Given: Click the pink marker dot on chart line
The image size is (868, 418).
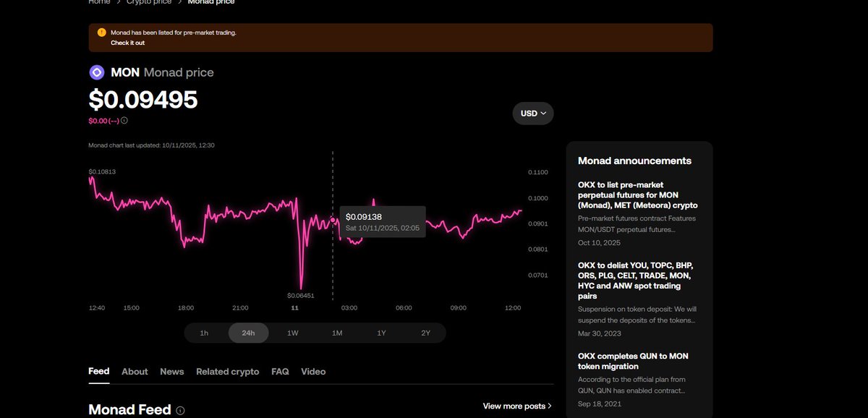Looking at the screenshot, I should [333, 219].
